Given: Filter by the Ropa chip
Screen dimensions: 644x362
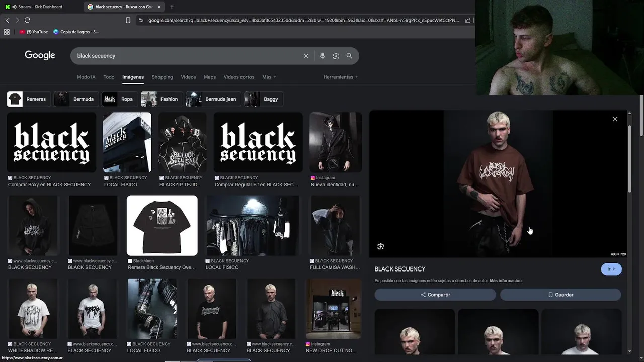Looking at the screenshot, I should pos(119,99).
